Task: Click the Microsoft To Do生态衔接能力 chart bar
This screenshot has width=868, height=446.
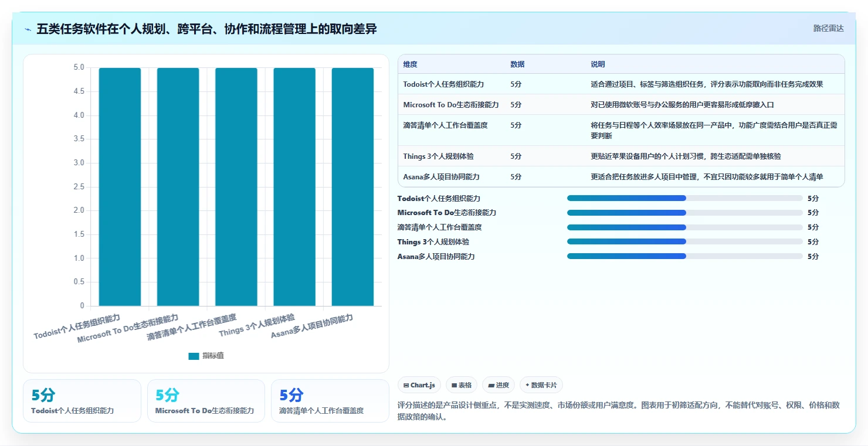Action: coord(178,186)
